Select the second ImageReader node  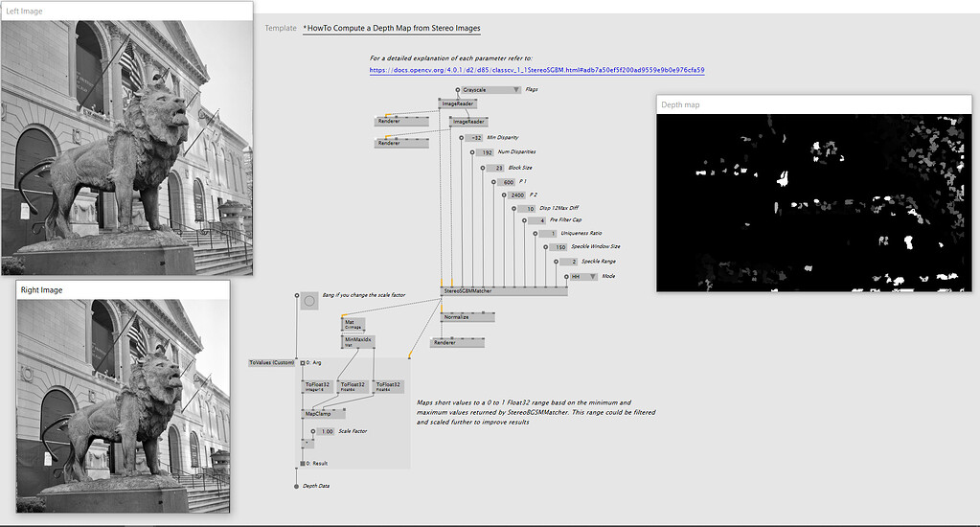coord(468,122)
